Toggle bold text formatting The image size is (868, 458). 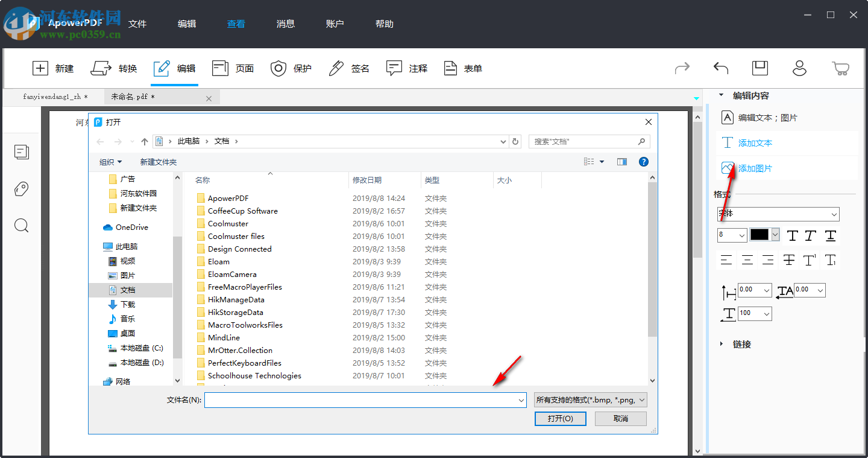tap(792, 235)
